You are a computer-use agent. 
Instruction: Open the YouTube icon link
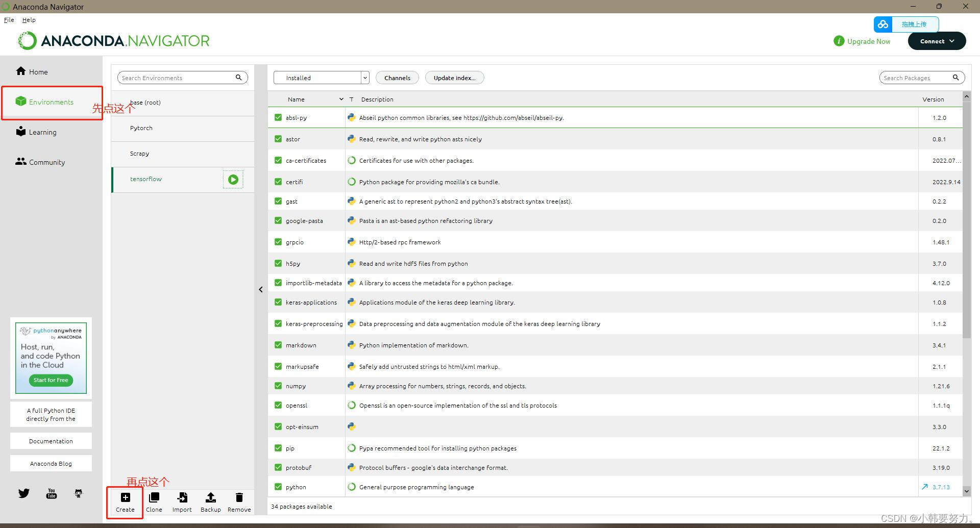[52, 493]
